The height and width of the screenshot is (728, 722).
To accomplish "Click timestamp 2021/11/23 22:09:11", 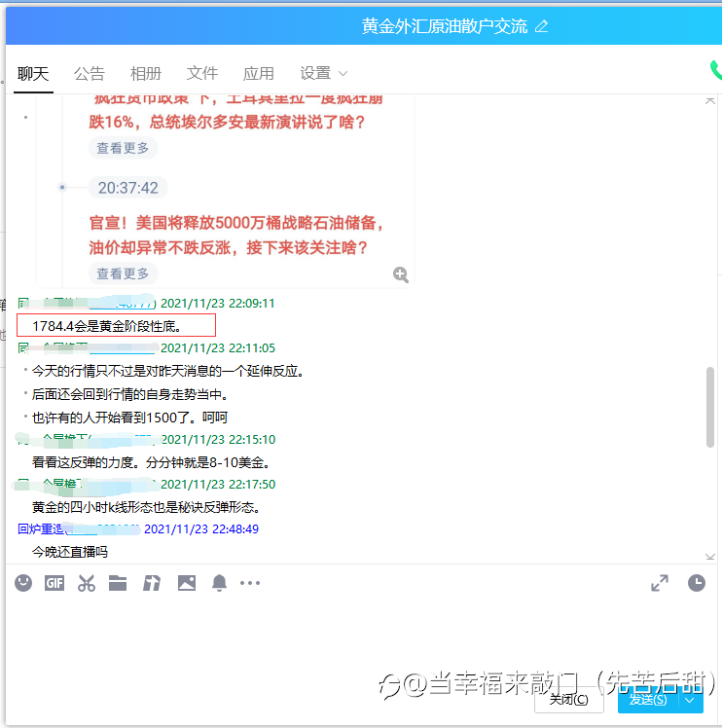I will [217, 304].
